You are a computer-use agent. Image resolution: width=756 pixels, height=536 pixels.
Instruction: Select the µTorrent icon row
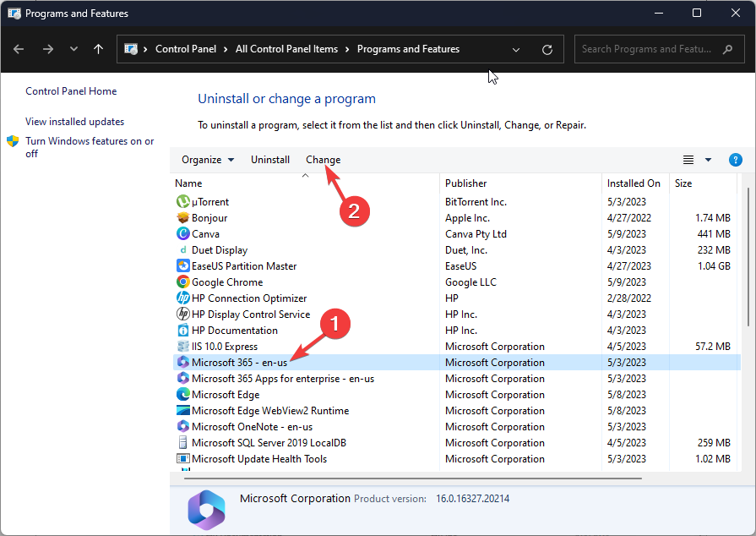(x=182, y=201)
